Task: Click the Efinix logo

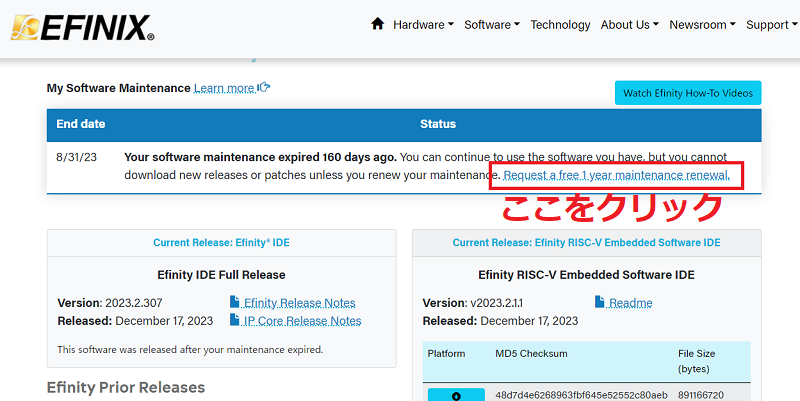Action: click(x=82, y=28)
